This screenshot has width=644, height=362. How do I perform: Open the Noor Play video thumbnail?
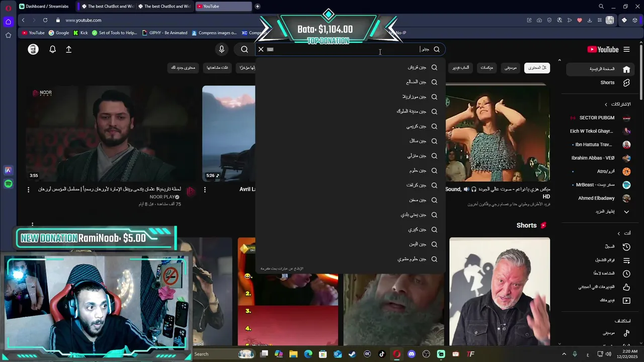(x=111, y=133)
